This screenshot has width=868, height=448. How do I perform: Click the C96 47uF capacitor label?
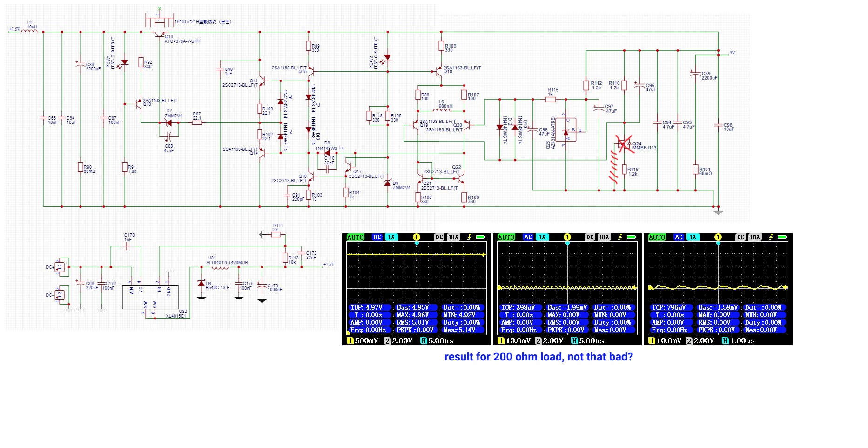[544, 132]
